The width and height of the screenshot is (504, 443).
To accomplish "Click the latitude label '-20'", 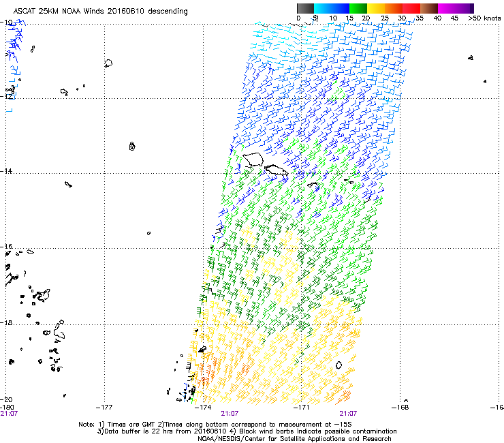I will 6,399.
